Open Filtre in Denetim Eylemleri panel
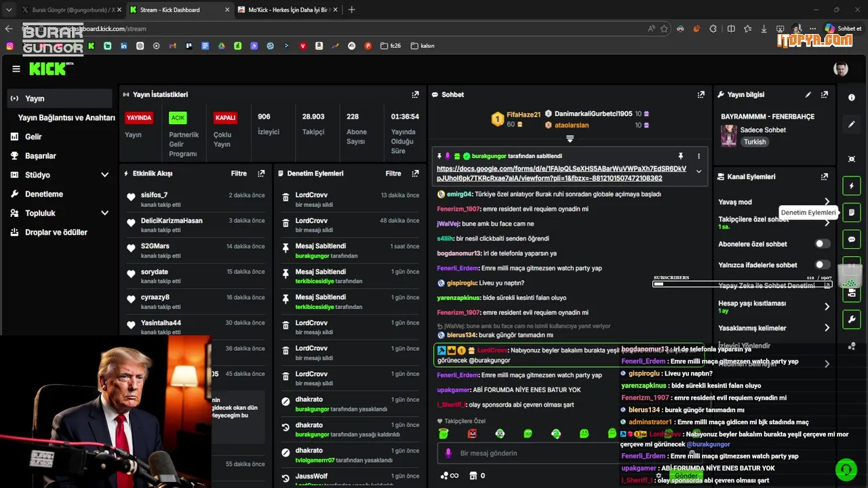 (393, 174)
